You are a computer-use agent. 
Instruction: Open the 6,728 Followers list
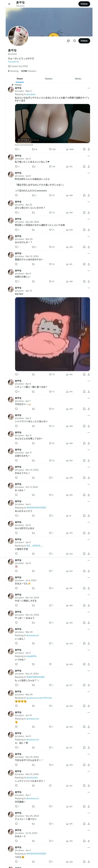[29, 71]
